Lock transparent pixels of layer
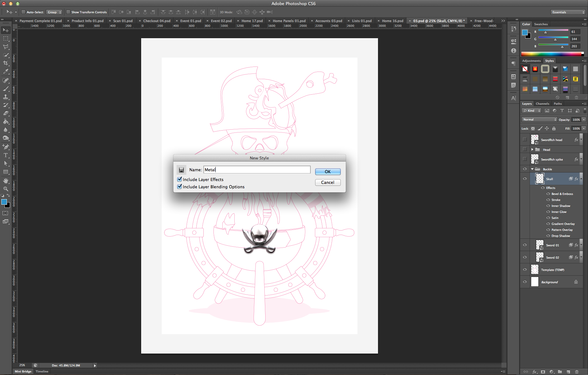 (x=533, y=128)
